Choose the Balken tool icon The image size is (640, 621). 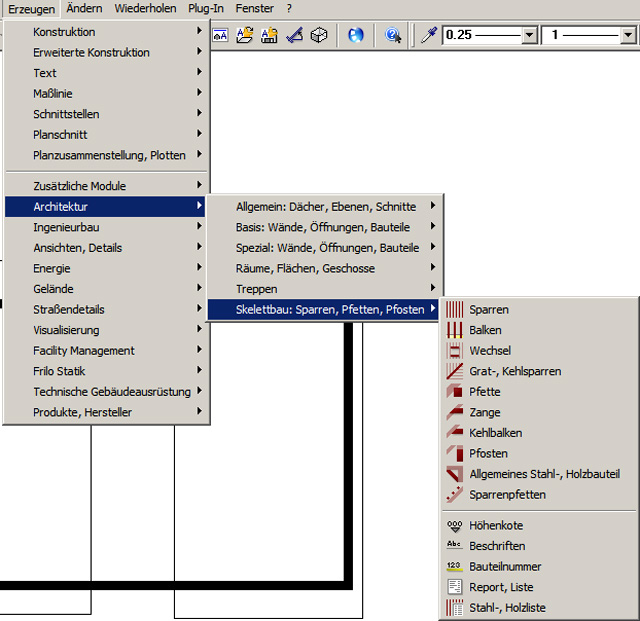tap(454, 330)
